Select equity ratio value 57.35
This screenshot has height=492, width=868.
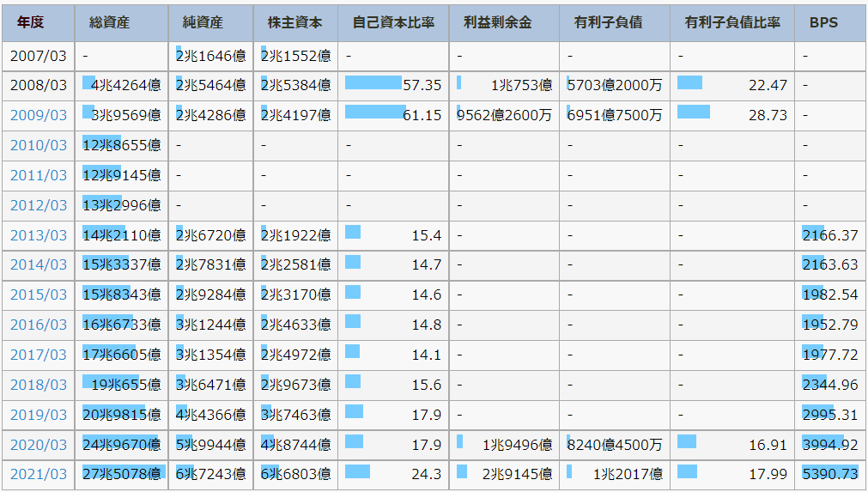coord(422,85)
